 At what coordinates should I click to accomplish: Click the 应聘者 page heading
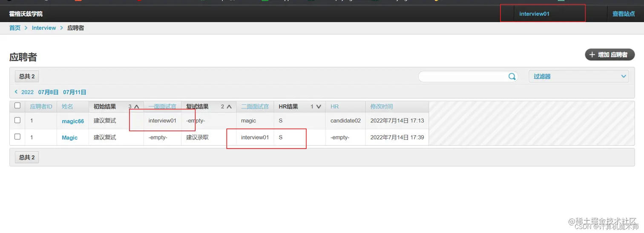(23, 57)
